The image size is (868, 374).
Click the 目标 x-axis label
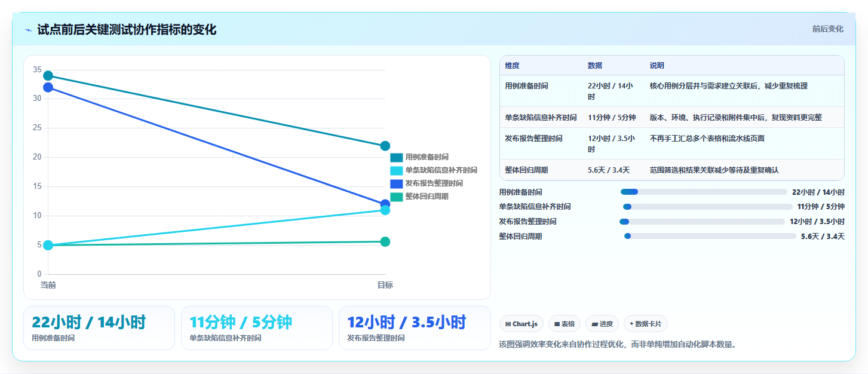pos(385,285)
